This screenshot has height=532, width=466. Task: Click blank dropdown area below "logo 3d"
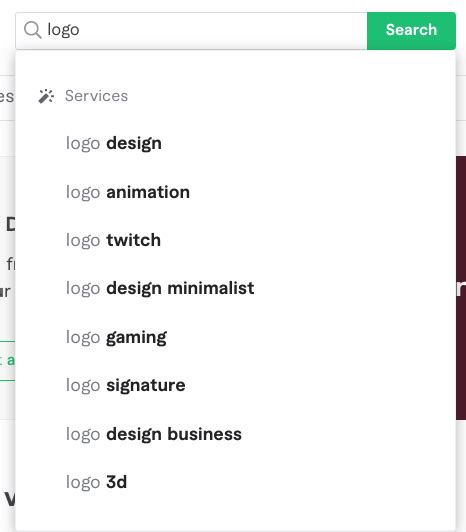236,518
